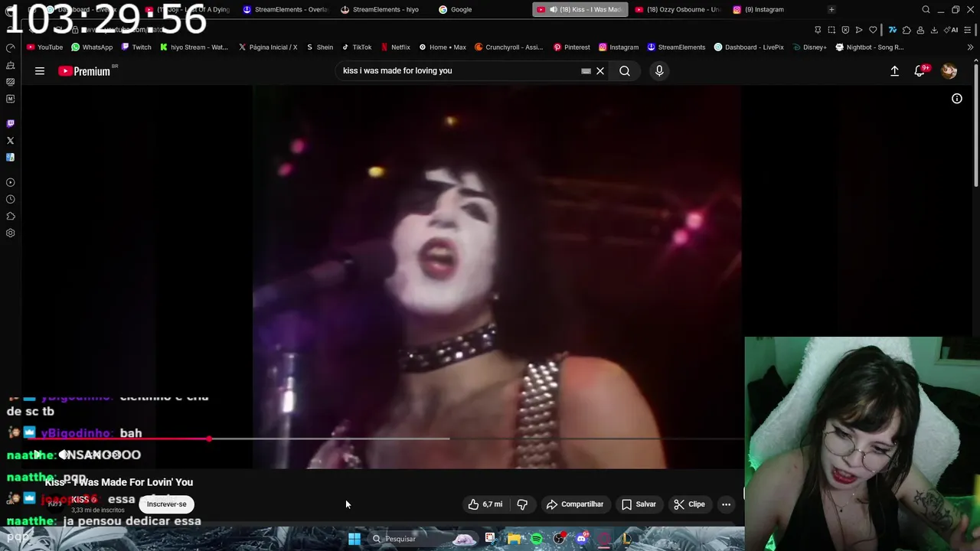Create a clip with Clipe
This screenshot has width=980, height=551.
[689, 504]
